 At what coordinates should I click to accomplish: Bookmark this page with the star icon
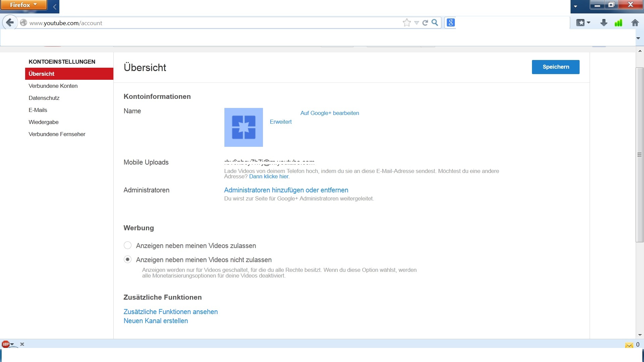(x=407, y=23)
